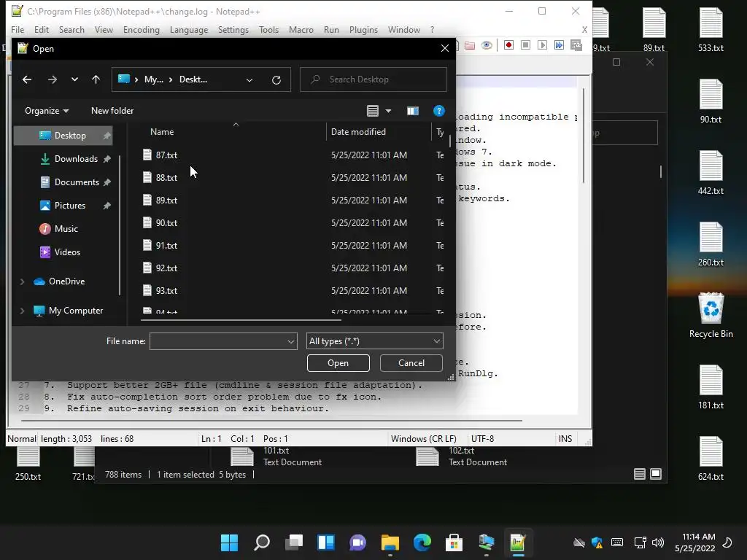Open Notepad++ Search menu
Screen dimensions: 747x560
click(71, 29)
